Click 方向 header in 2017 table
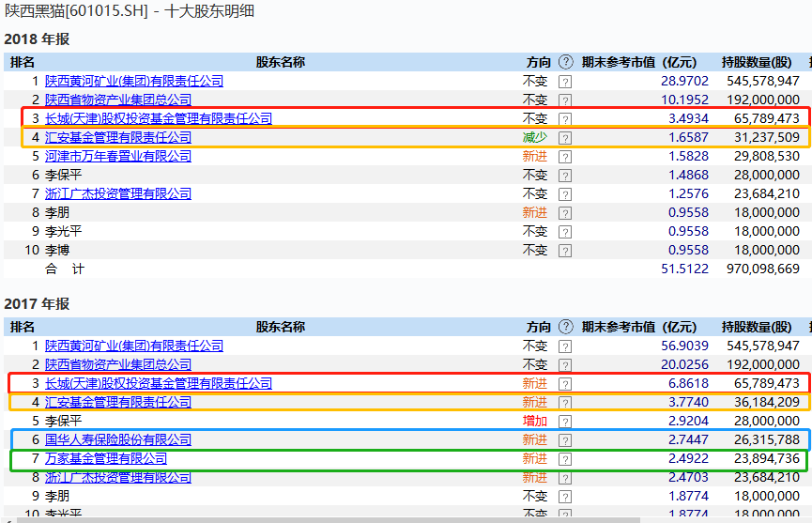This screenshot has width=812, height=523. [539, 327]
